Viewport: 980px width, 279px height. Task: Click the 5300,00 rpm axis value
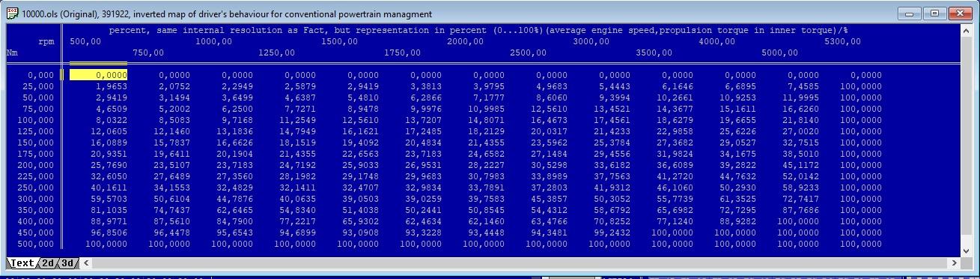pos(843,41)
